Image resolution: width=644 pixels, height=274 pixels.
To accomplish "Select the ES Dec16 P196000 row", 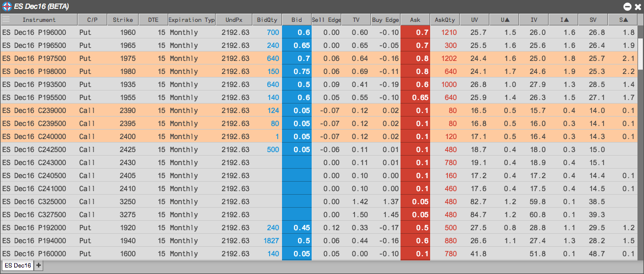I will click(319, 33).
